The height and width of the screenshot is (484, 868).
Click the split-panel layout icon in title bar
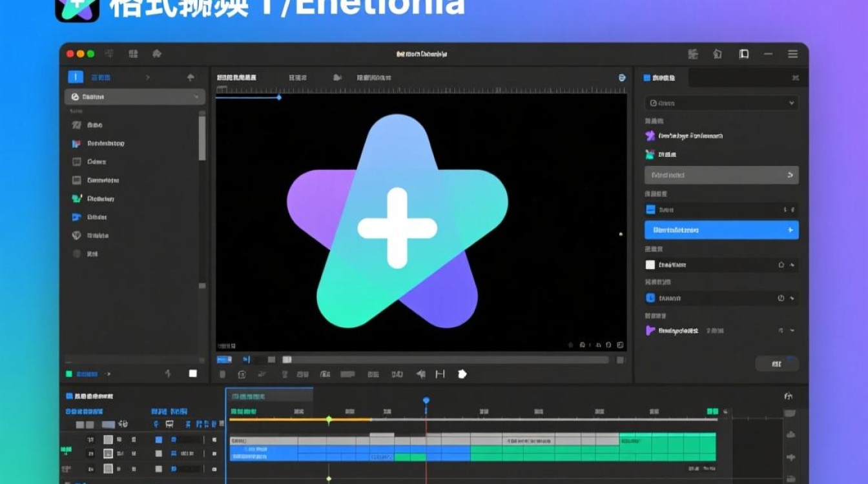(744, 54)
